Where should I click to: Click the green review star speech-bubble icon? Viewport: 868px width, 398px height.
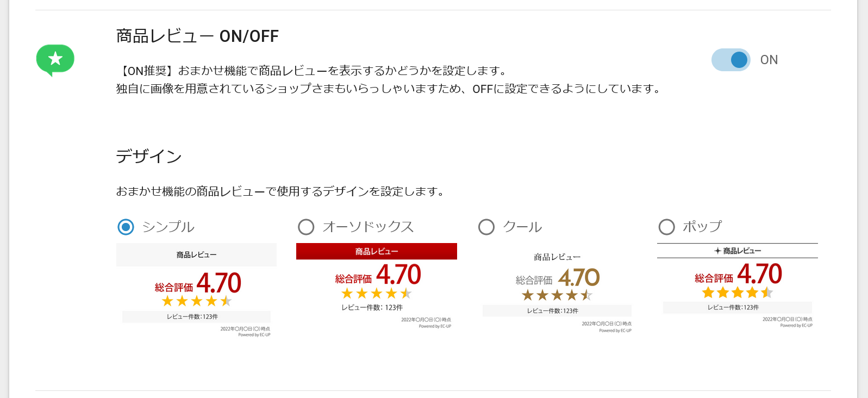click(55, 59)
